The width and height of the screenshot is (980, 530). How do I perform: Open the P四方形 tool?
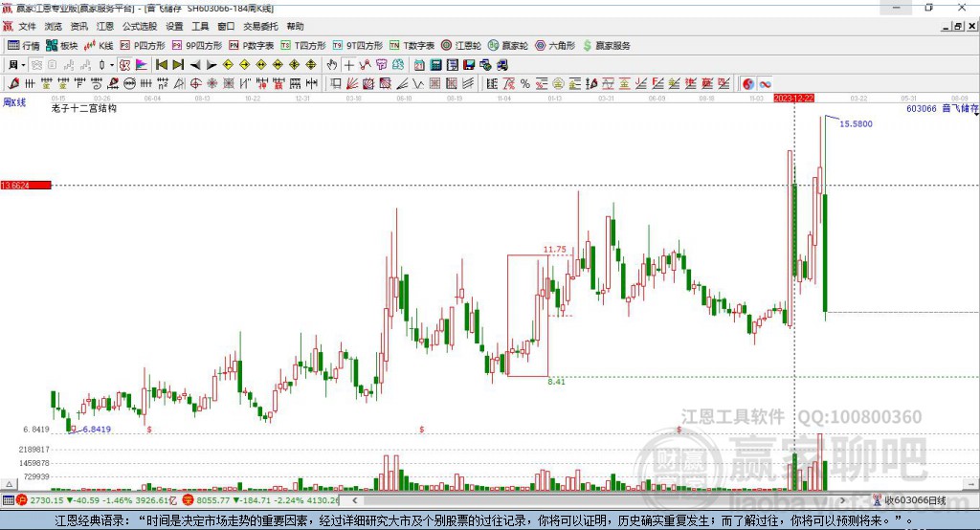(143, 46)
